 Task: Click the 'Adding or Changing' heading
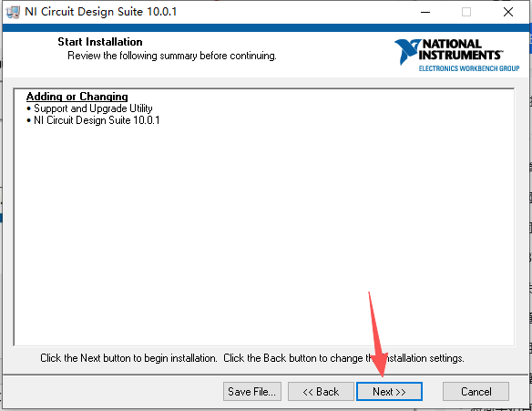pyautogui.click(x=77, y=97)
